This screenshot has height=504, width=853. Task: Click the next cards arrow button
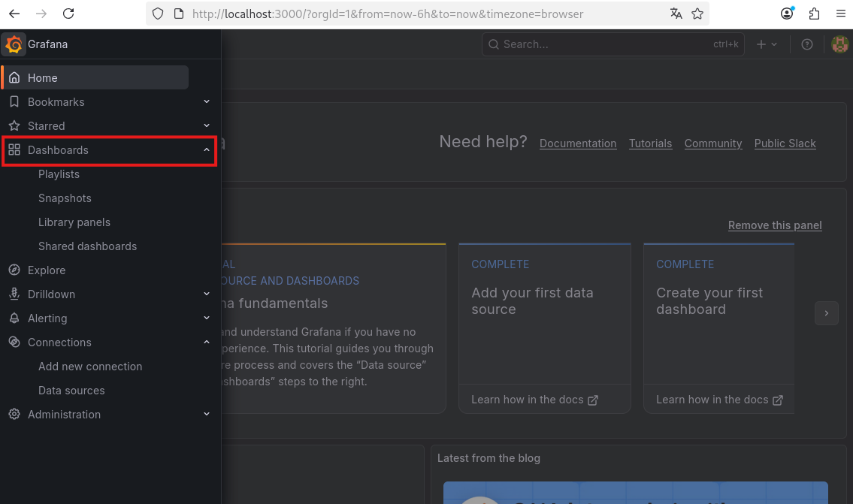827,313
